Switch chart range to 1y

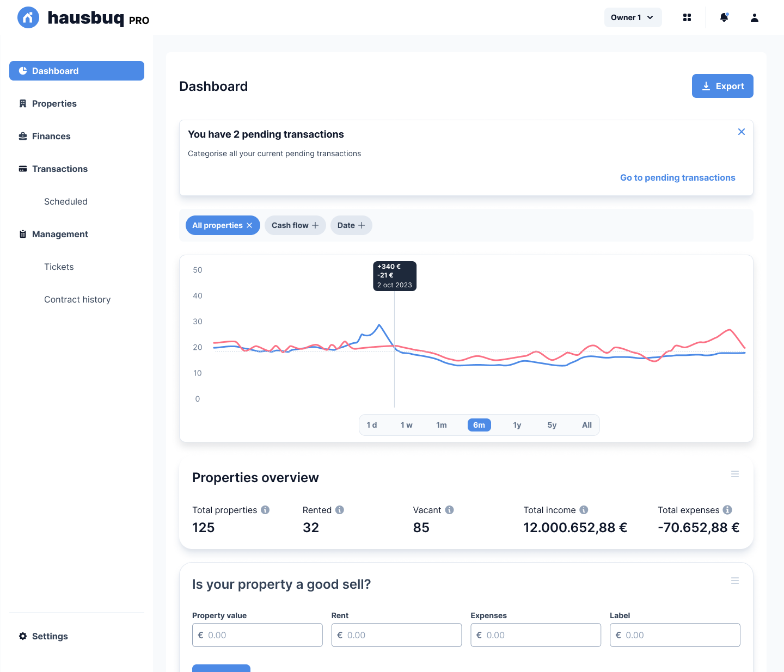pyautogui.click(x=517, y=425)
